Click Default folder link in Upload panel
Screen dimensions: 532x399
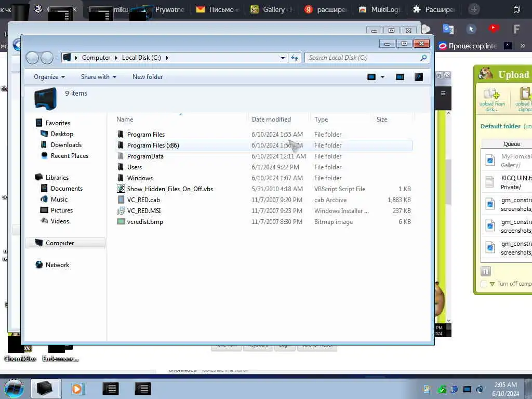[500, 126]
